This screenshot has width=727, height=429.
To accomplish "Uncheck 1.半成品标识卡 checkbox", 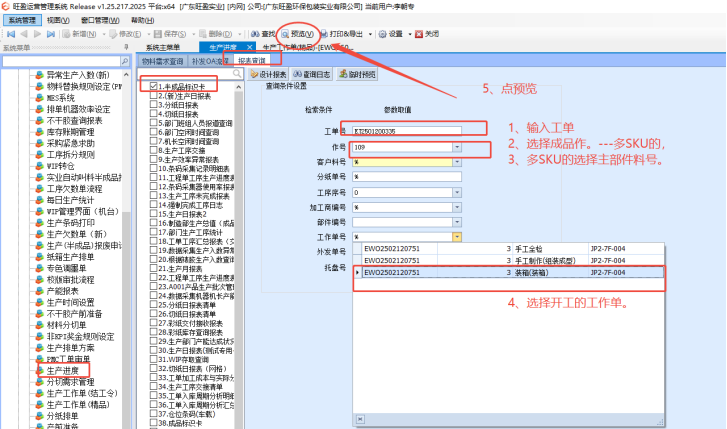I will tap(153, 86).
